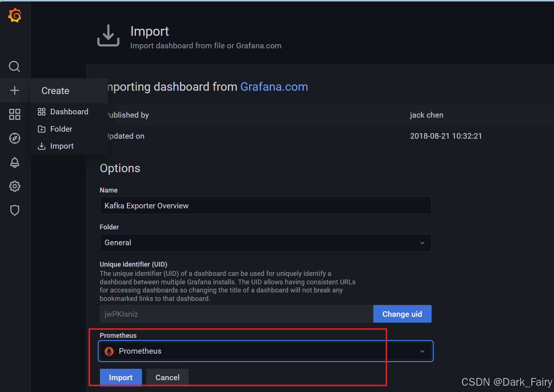The height and width of the screenshot is (392, 554).
Task: Click the Prometheus flame icon in datasource field
Action: click(x=109, y=351)
